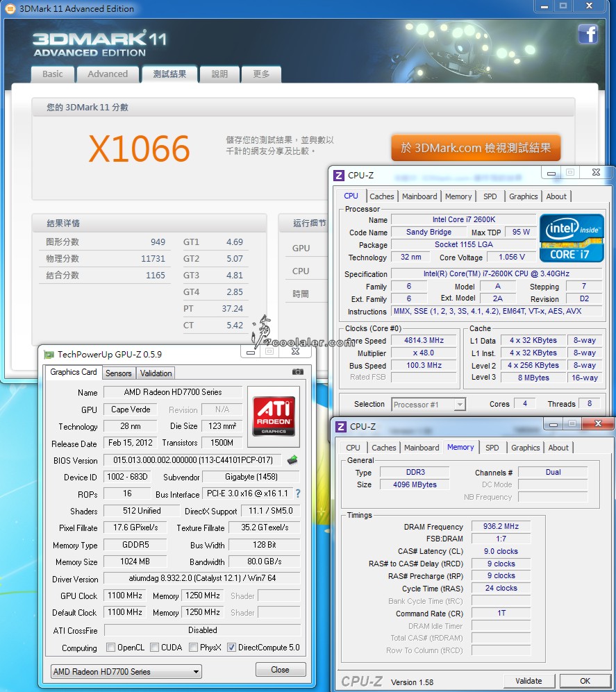Open the Processor #1 selection dropdown

(428, 404)
